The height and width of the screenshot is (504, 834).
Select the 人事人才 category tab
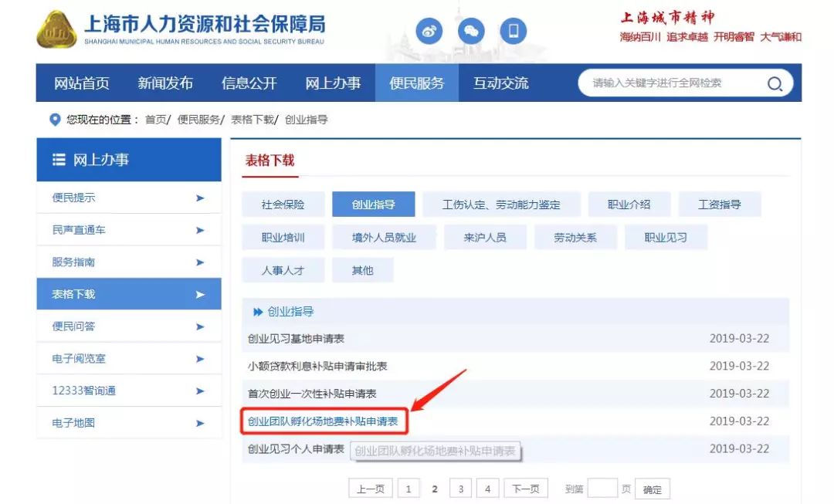pyautogui.click(x=283, y=271)
